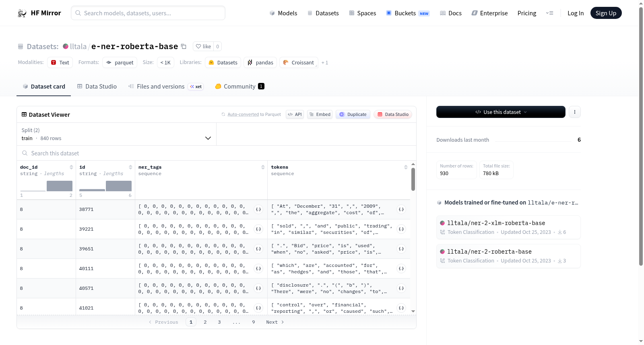
Task: Click the lltala user avatar
Action: 66,46
